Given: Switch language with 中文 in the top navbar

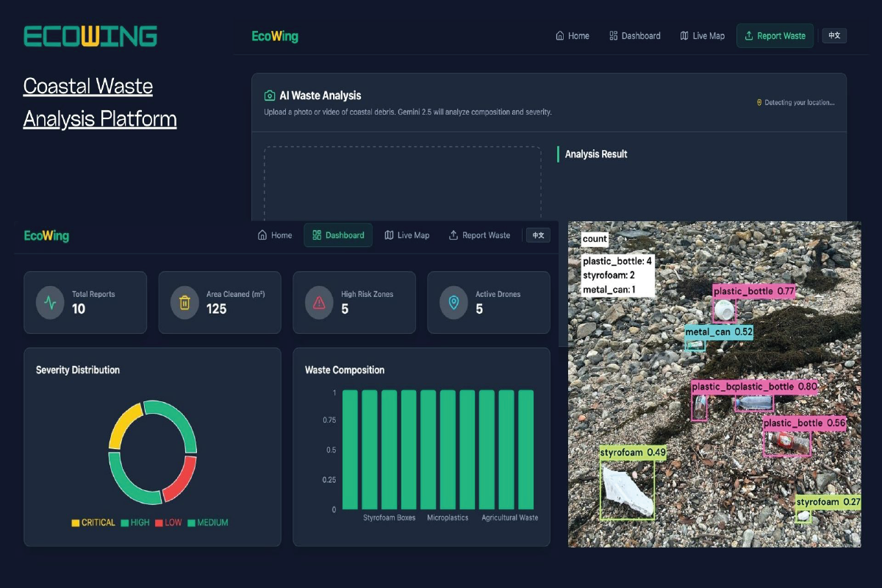Looking at the screenshot, I should (x=834, y=35).
